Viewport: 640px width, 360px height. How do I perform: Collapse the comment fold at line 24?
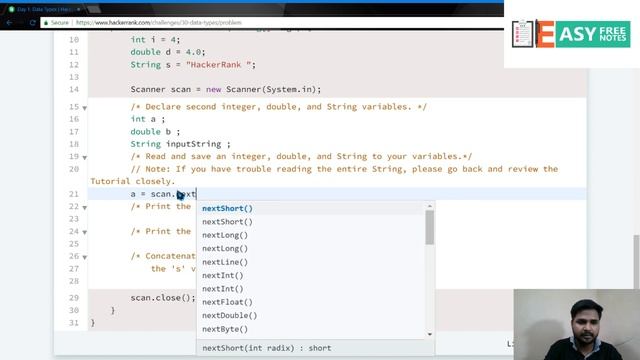(x=84, y=233)
